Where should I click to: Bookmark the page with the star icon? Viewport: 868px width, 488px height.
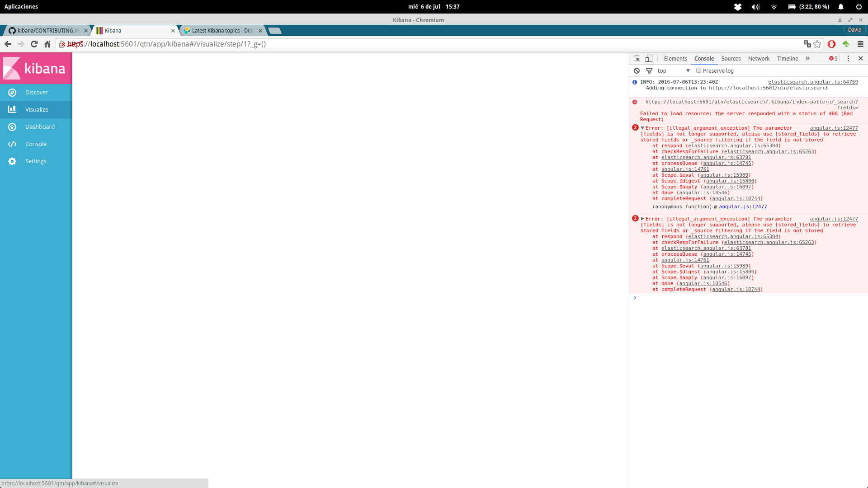click(817, 44)
